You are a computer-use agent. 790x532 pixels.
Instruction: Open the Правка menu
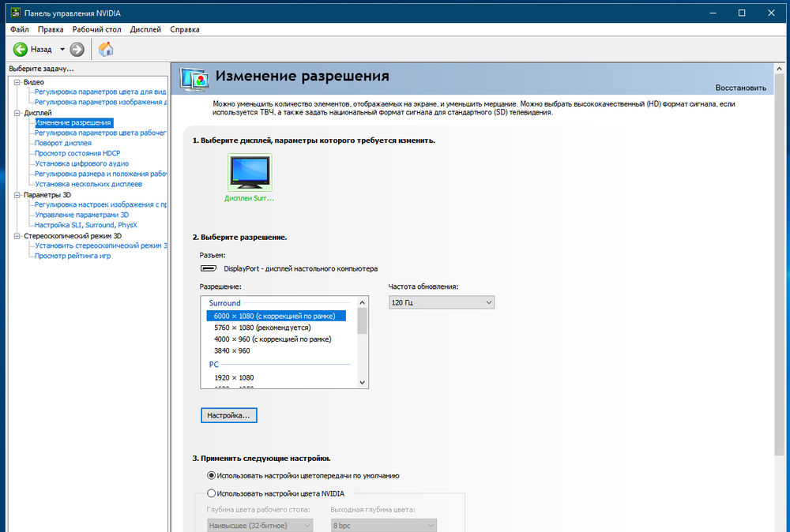[51, 29]
